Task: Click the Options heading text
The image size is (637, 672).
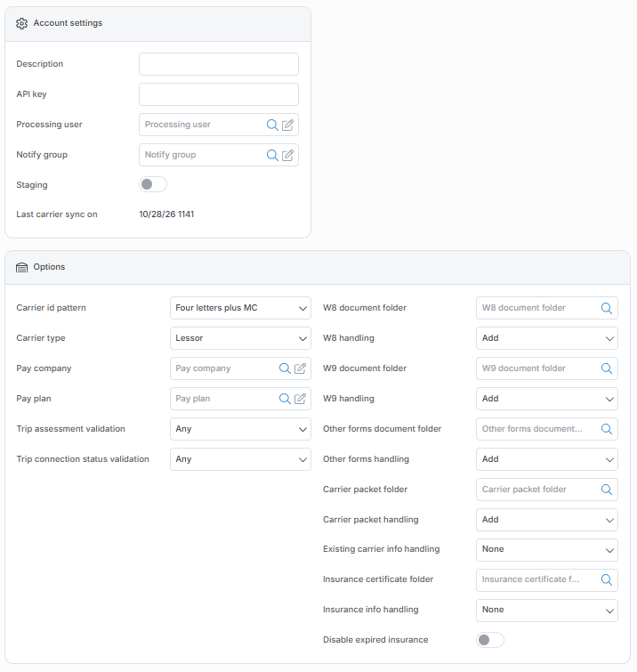Action: pos(49,266)
